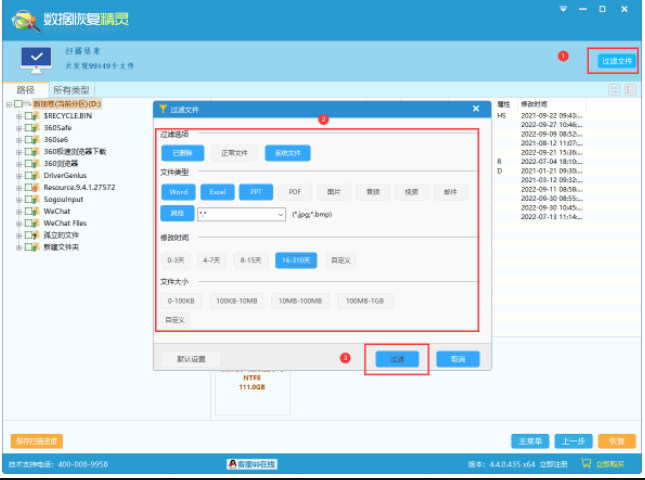This screenshot has width=645, height=480.
Task: Click the WeChat folder icon in tree
Action: [x=36, y=211]
